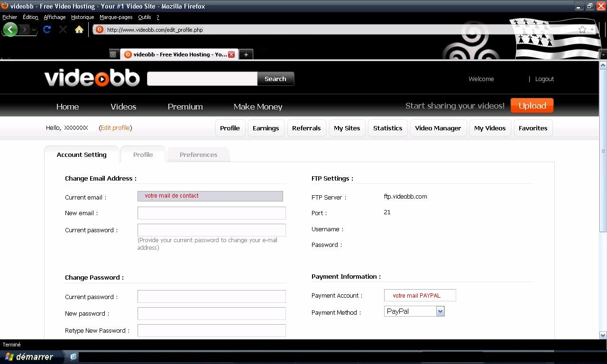Select the Account Setting tab
The width and height of the screenshot is (607, 364).
[82, 155]
